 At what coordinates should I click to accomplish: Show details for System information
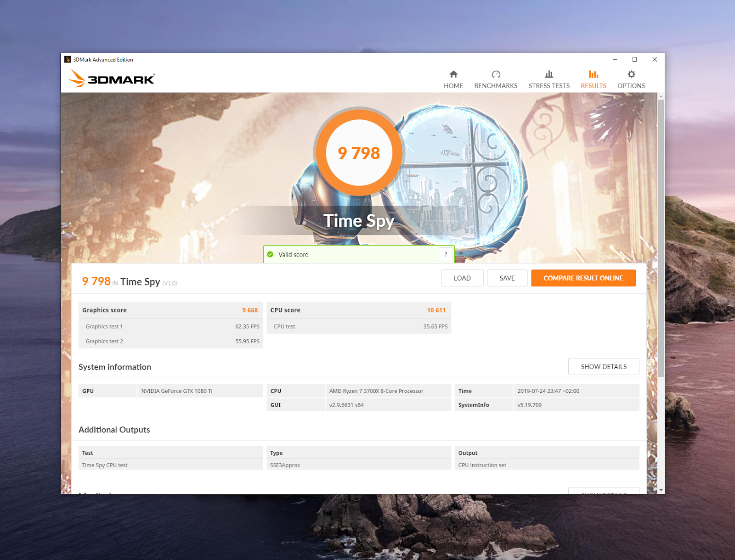click(x=604, y=367)
